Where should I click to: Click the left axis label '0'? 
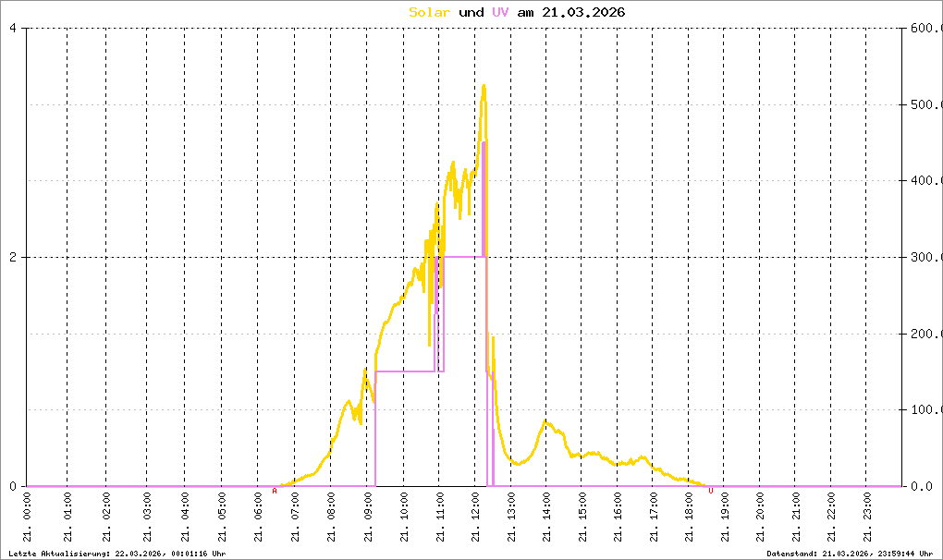[13, 486]
